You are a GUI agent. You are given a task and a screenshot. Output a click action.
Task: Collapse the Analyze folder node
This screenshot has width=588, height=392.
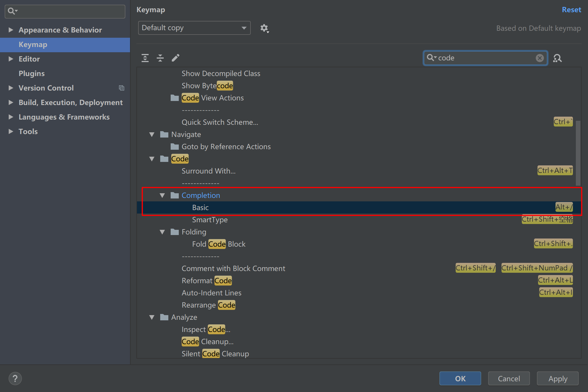(x=152, y=317)
